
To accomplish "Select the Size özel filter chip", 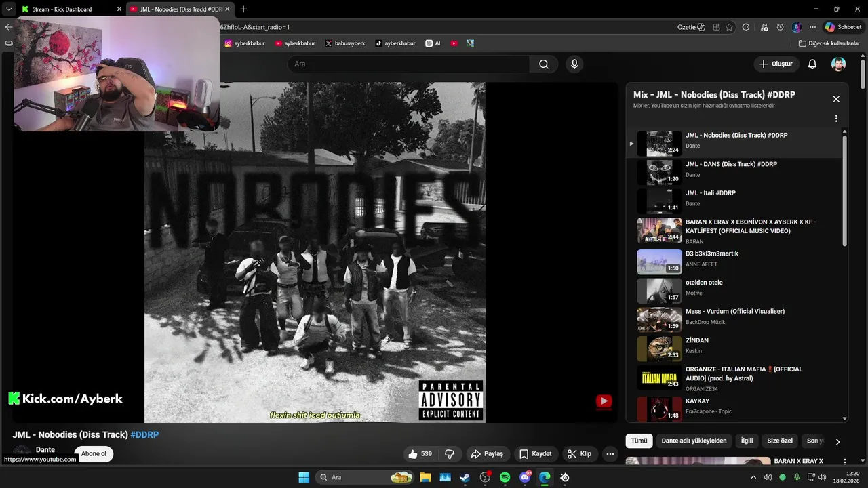I will click(780, 441).
